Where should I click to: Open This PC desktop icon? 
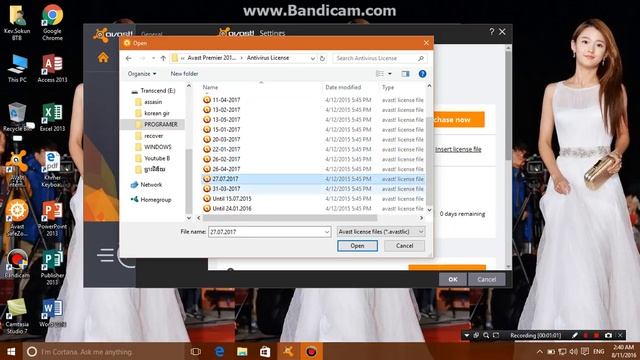[x=17, y=68]
